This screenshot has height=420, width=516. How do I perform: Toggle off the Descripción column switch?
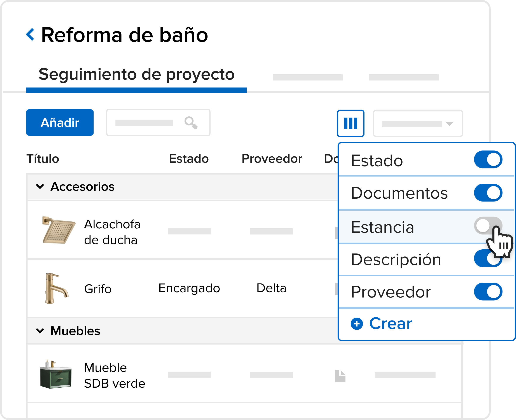488,258
